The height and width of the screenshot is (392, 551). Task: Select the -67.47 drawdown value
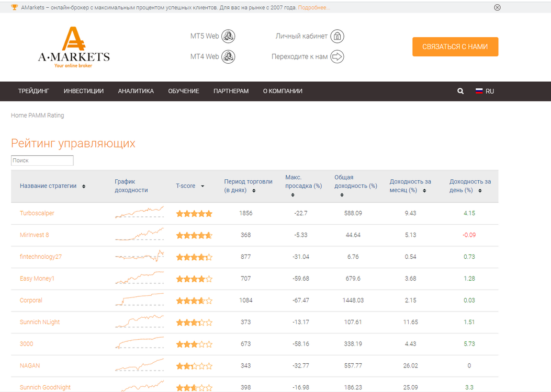pyautogui.click(x=301, y=300)
